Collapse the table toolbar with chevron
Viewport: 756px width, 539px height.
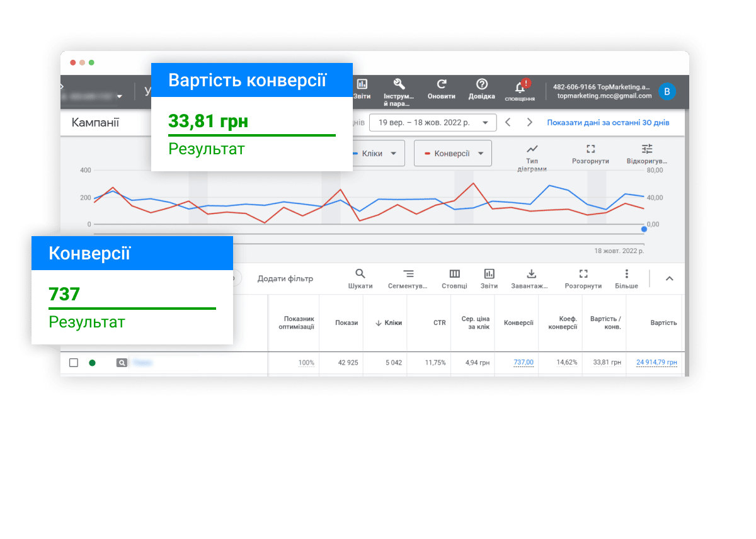[670, 278]
